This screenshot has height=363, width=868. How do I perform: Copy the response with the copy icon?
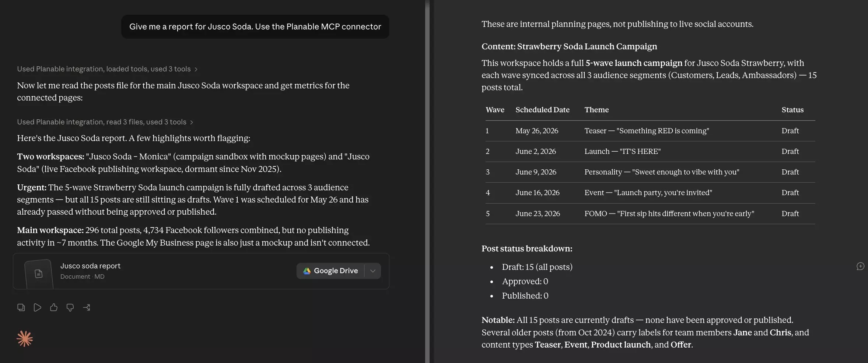tap(21, 307)
